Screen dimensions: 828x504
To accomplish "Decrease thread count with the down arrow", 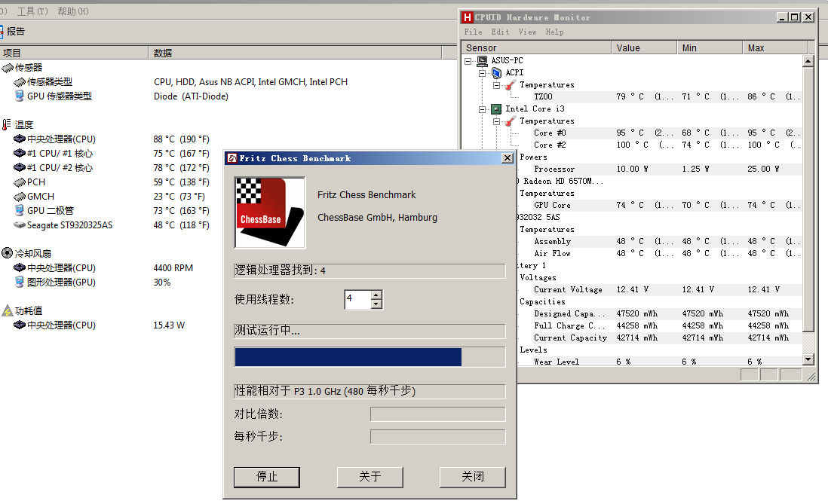I will (x=376, y=304).
